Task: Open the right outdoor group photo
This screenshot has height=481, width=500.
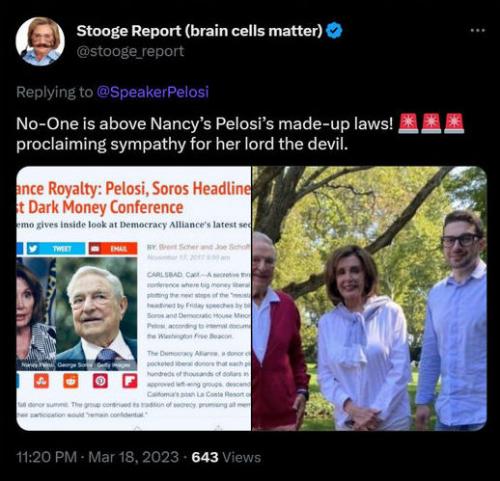Action: pos(370,298)
